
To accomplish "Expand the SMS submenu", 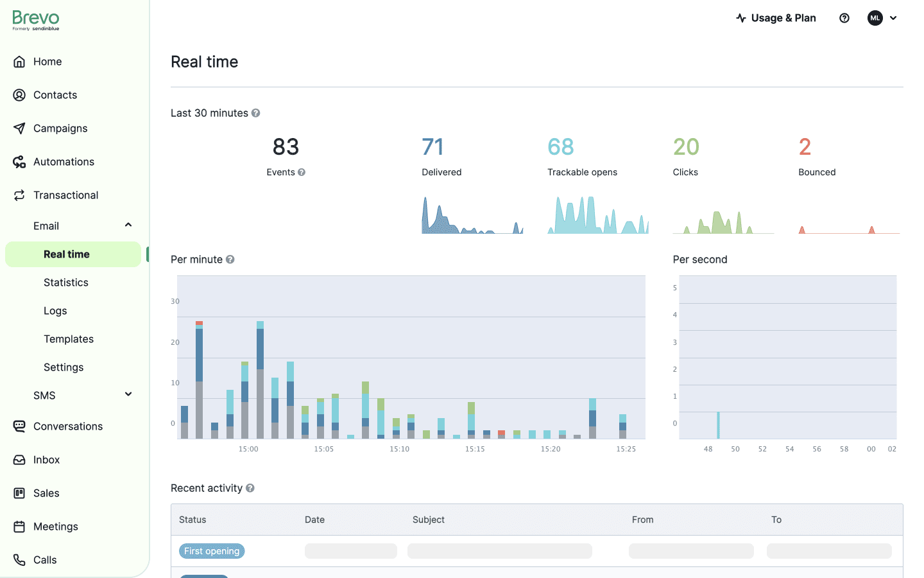I will (x=128, y=394).
